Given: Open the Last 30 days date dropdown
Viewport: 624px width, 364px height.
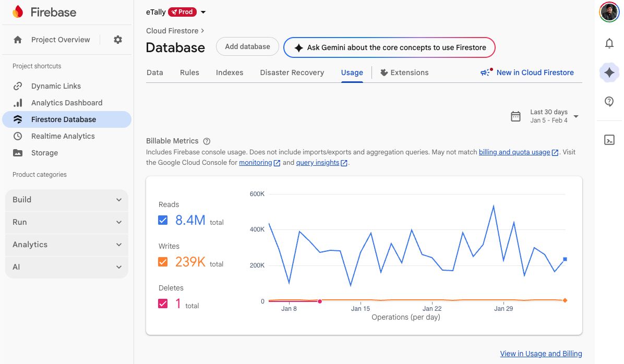Looking at the screenshot, I should 545,116.
